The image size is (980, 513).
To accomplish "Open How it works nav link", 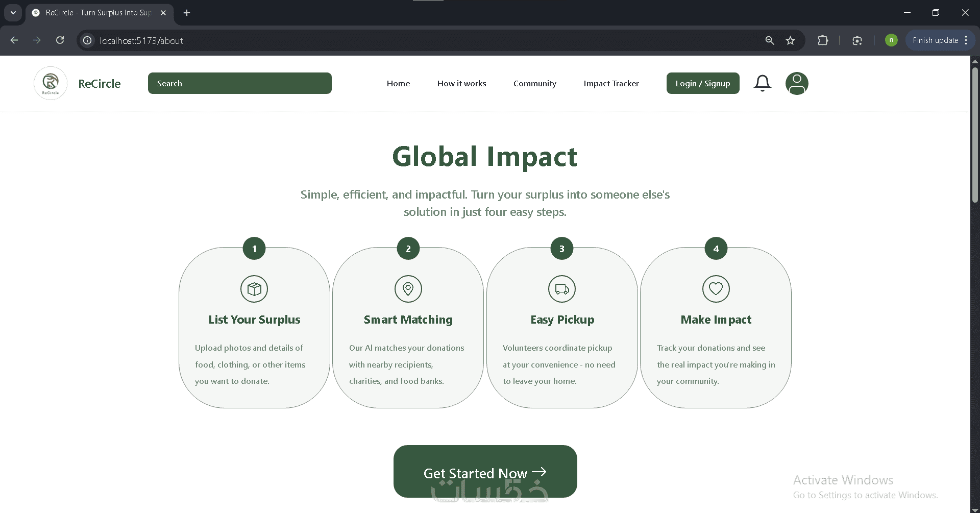I will click(461, 83).
